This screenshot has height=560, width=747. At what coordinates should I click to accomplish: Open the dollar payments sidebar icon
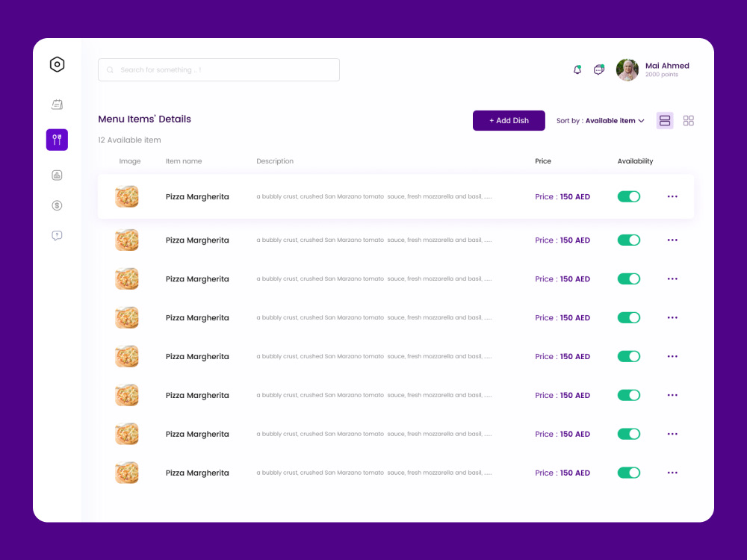point(57,205)
